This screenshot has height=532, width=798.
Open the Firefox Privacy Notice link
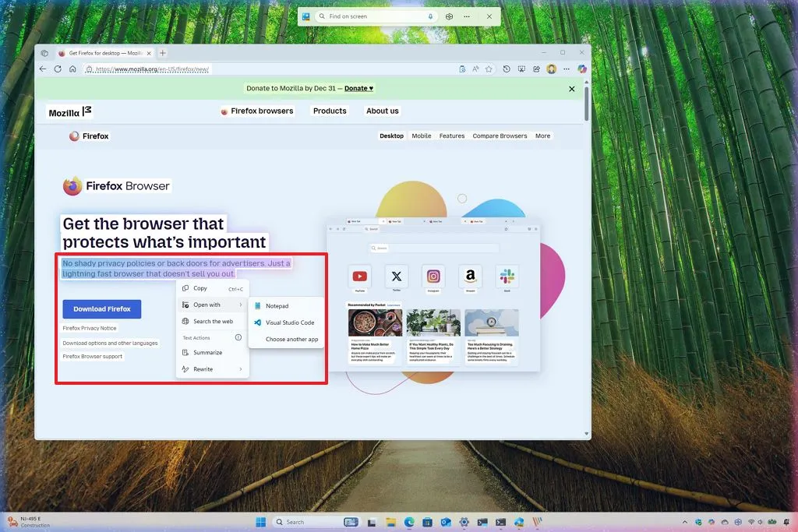(x=90, y=328)
